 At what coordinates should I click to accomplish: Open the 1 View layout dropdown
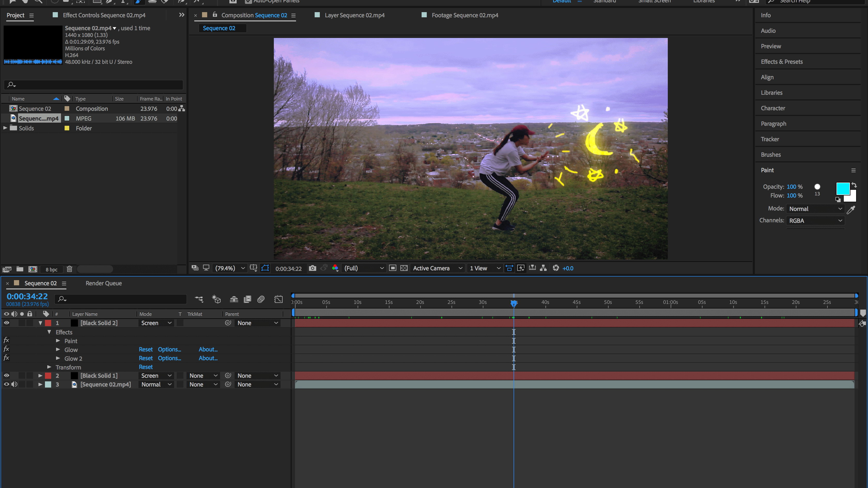pos(485,269)
